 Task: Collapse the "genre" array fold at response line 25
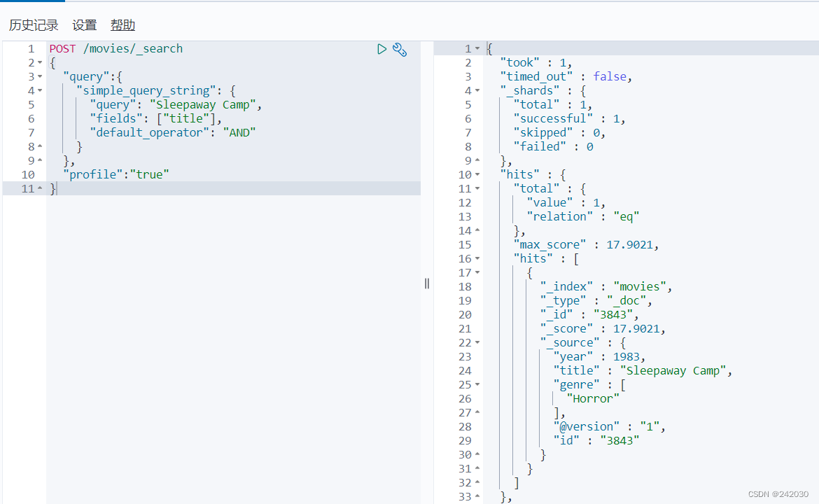point(477,385)
